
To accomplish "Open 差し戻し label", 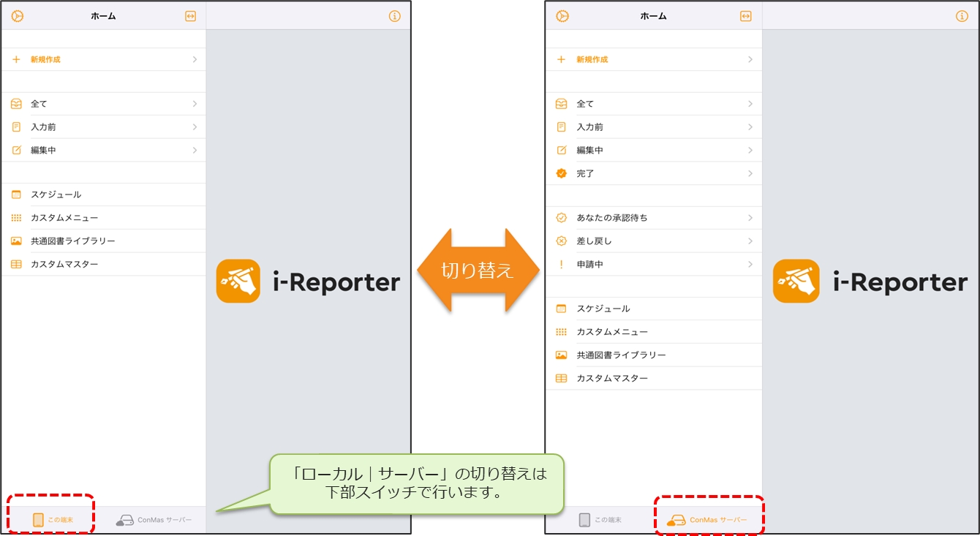I will [594, 241].
